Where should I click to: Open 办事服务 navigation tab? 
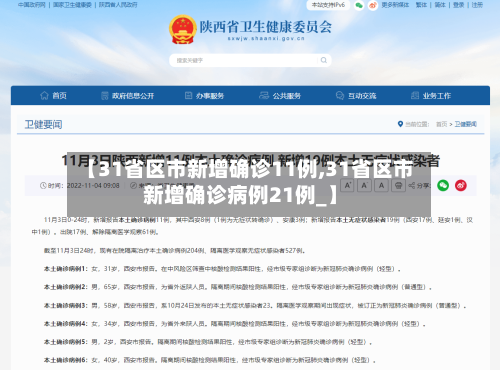[204, 96]
